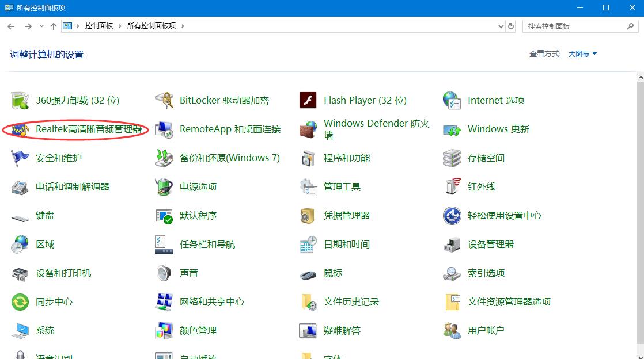Click the back navigation arrow
Viewport: 644px width, 359px height.
point(11,26)
